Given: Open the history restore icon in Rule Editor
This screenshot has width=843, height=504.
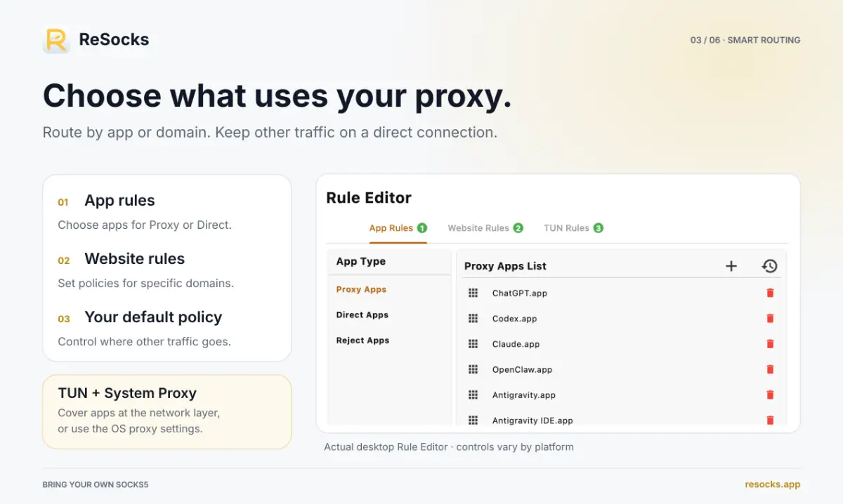Looking at the screenshot, I should point(769,266).
